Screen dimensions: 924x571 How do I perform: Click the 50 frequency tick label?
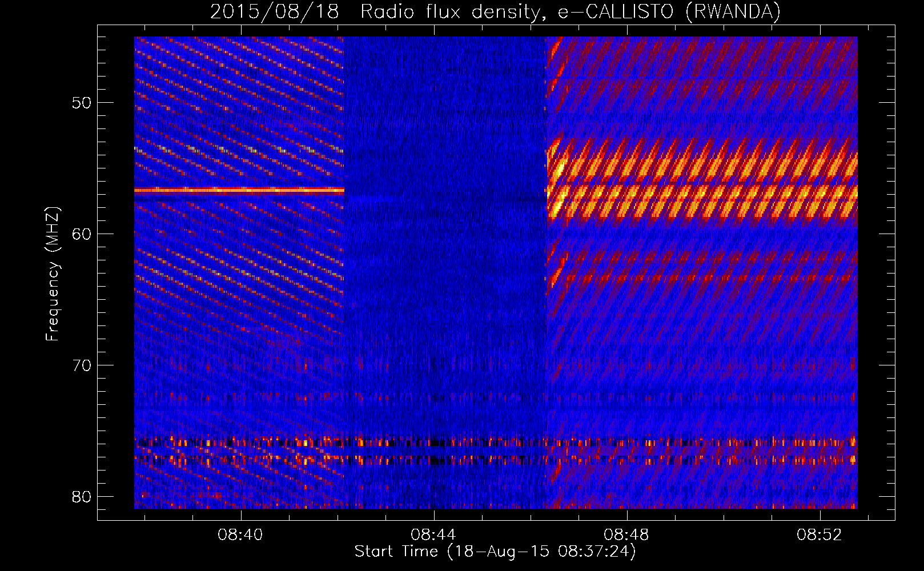tap(82, 103)
